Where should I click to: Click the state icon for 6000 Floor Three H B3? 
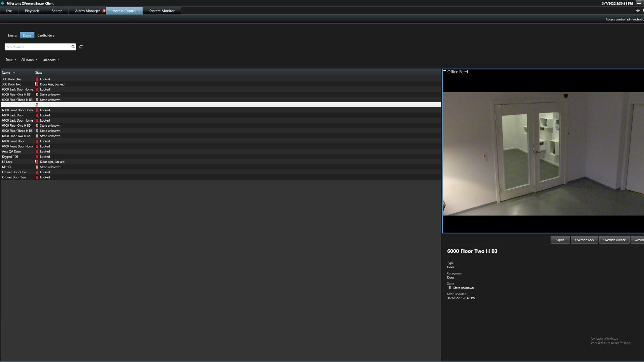tap(37, 100)
